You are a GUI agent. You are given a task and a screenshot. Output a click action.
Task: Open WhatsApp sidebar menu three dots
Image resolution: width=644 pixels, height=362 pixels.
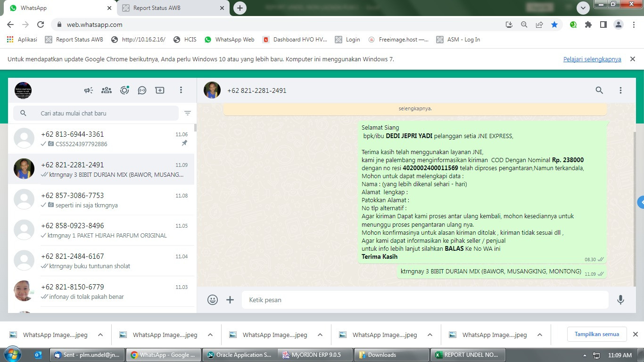tap(181, 90)
